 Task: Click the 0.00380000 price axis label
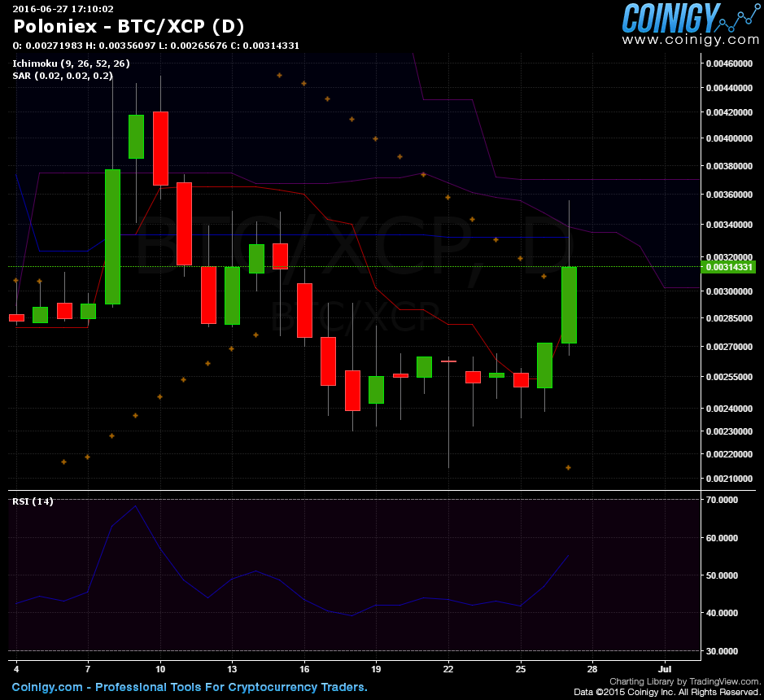point(729,166)
